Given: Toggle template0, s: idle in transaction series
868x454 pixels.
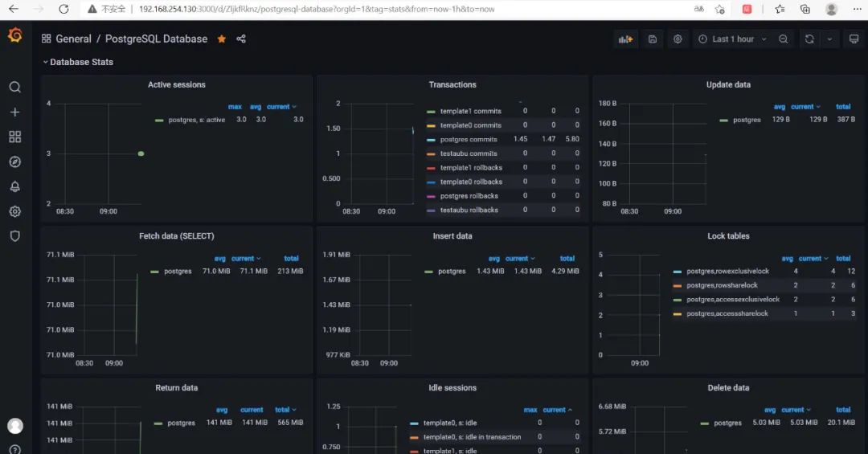Looking at the screenshot, I should click(x=472, y=437).
